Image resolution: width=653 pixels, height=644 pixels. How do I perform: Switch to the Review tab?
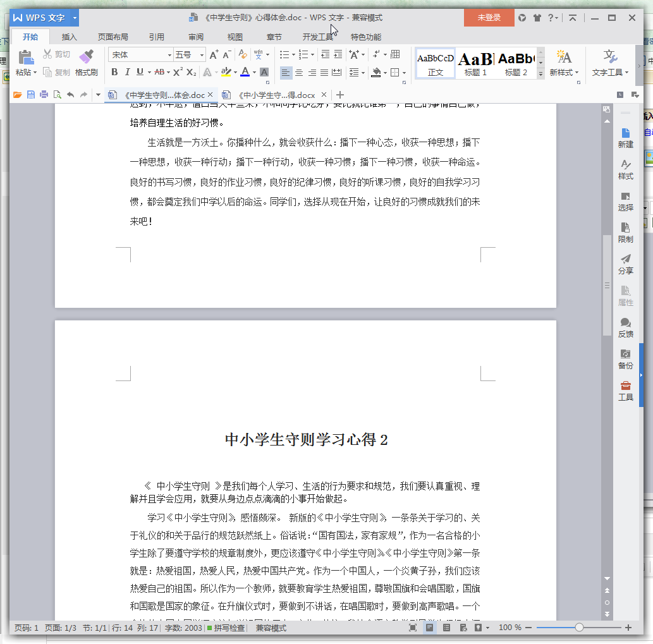point(196,37)
